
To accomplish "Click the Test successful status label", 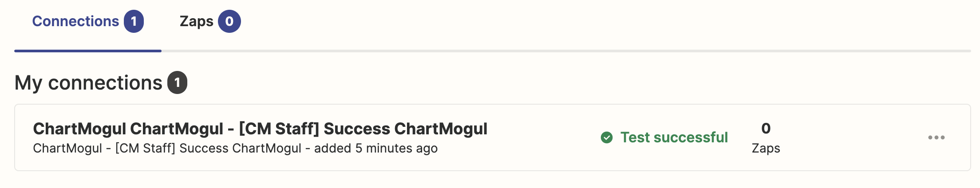I will click(674, 137).
